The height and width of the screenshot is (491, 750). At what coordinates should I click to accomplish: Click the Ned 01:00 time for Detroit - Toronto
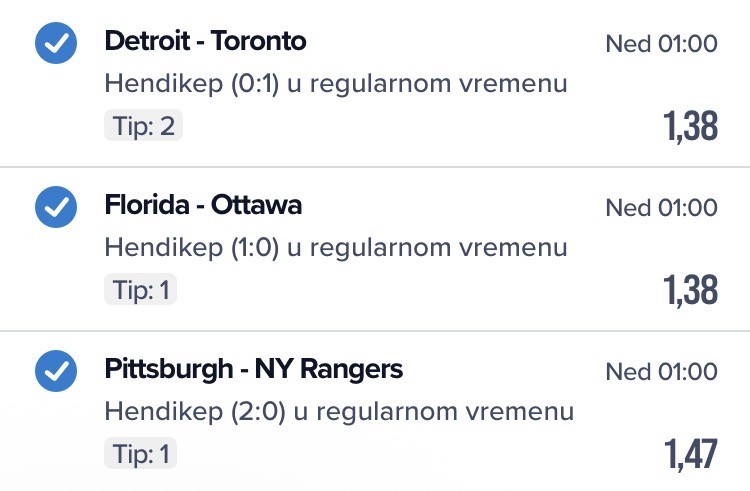(661, 44)
